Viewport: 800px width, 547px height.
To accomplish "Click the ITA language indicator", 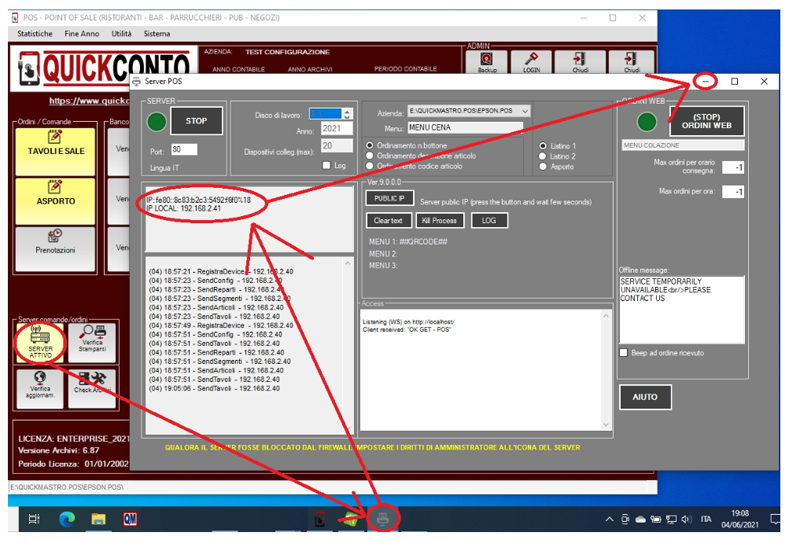I will [x=706, y=519].
